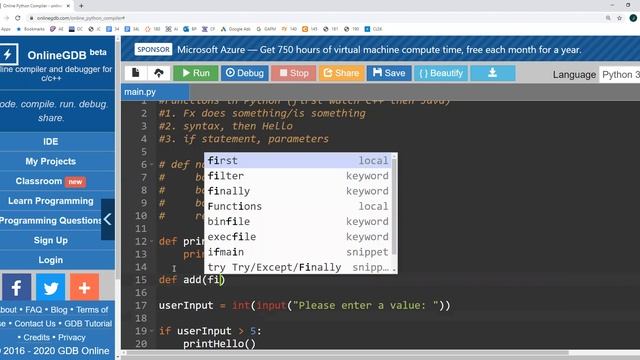Open the GDB Tutorial footer link
This screenshot has width=640, height=360.
pyautogui.click(x=88, y=324)
